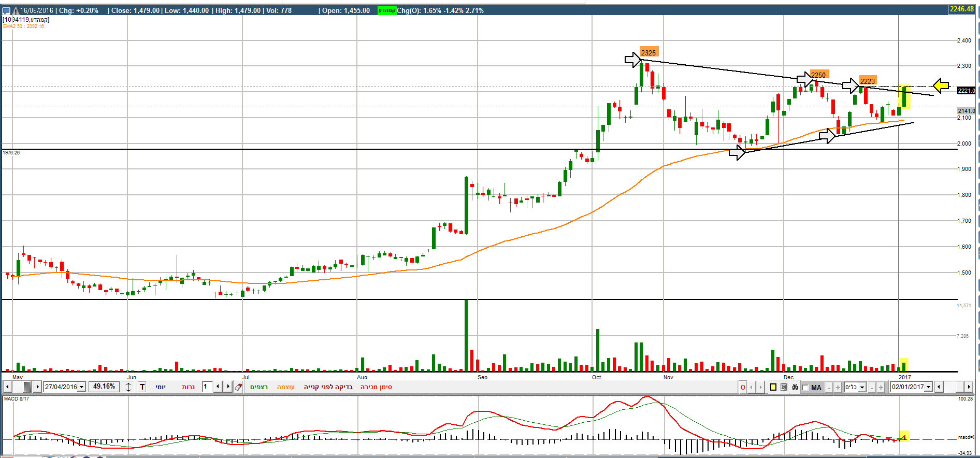Open the start date 27/04/2016 dropdown

81,387
